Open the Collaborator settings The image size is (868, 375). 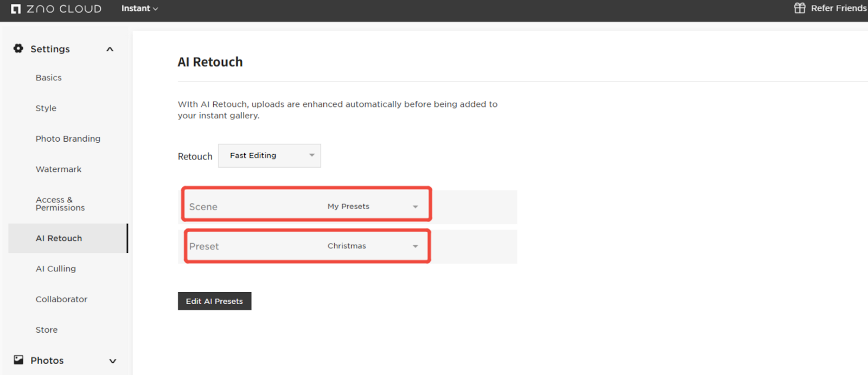61,299
